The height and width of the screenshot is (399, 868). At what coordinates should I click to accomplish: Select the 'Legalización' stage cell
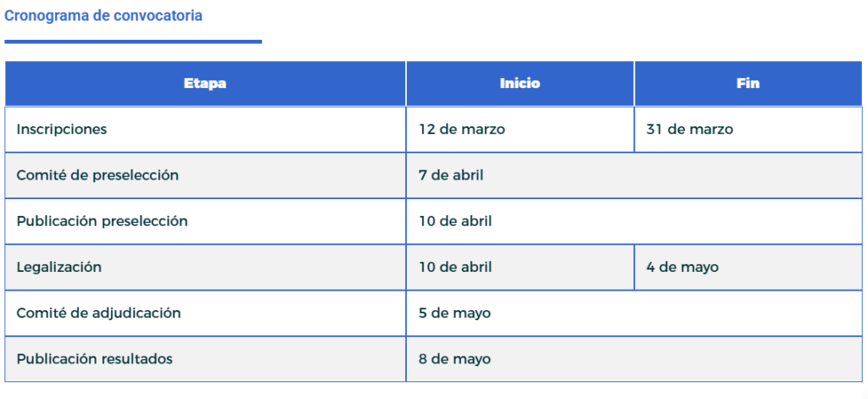click(x=59, y=267)
